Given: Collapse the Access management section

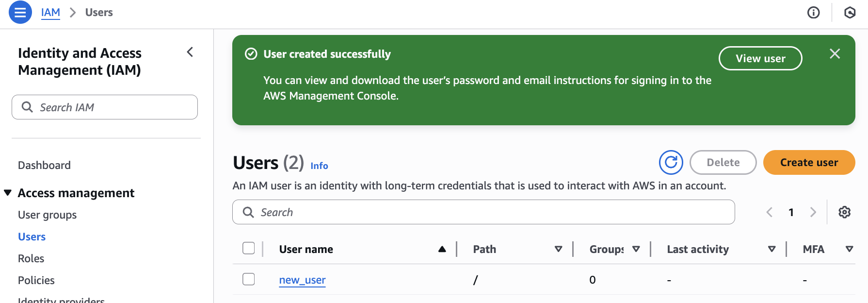Looking at the screenshot, I should pyautogui.click(x=8, y=193).
